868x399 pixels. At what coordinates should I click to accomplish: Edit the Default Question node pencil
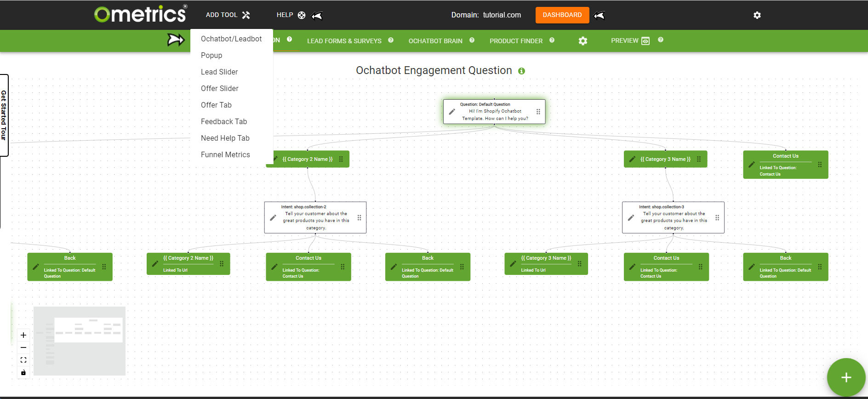pyautogui.click(x=452, y=112)
